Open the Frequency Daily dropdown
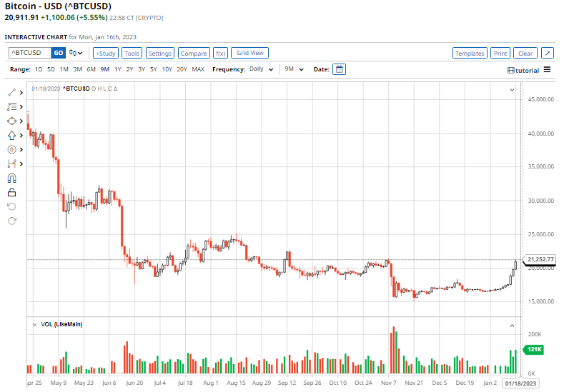The width and height of the screenshot is (564, 392). coord(261,69)
